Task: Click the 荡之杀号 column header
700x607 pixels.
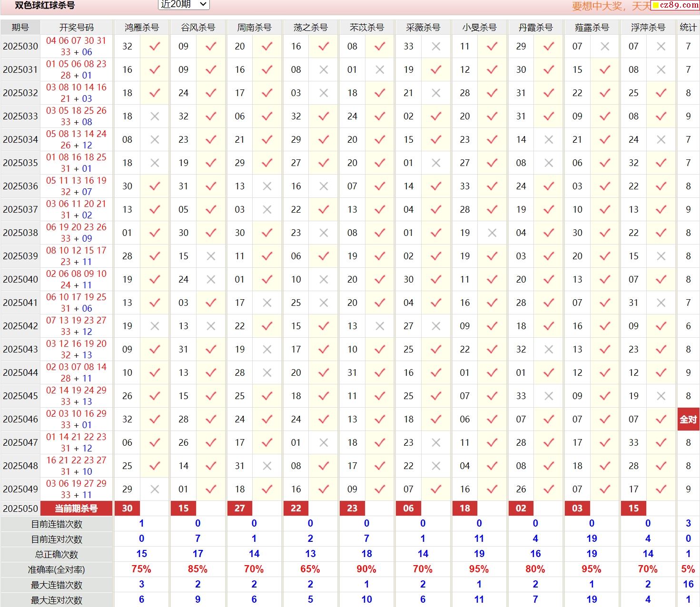Action: 311,28
